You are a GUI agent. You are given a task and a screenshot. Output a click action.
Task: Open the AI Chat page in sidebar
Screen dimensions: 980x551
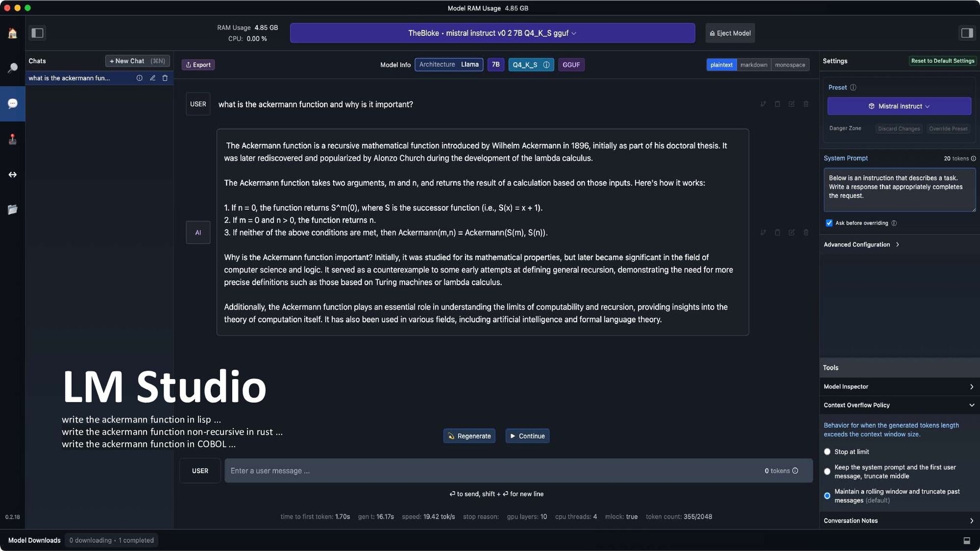(12, 104)
